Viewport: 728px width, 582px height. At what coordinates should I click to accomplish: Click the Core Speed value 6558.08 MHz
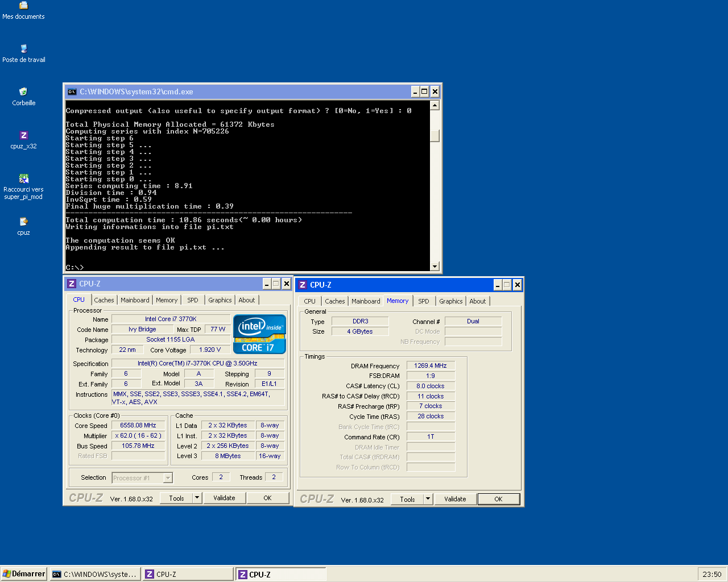pyautogui.click(x=138, y=425)
